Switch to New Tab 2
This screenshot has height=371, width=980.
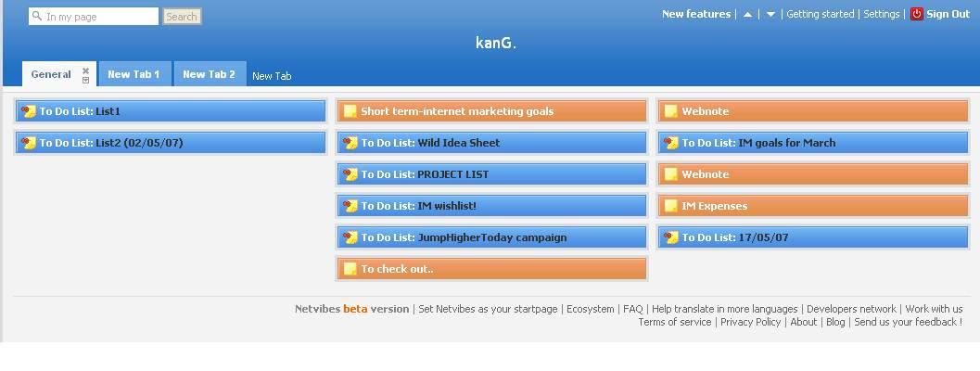(209, 74)
